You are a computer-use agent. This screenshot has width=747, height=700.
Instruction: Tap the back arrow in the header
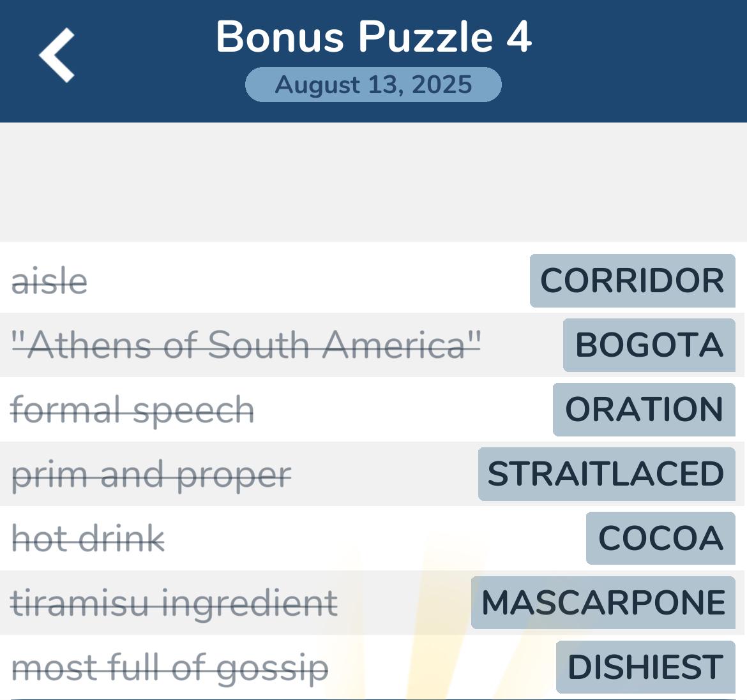point(57,56)
